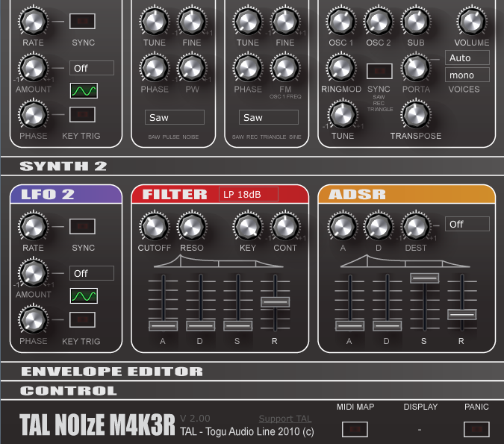Click the filter CUTOFF knob
This screenshot has height=444, width=504.
point(155,227)
